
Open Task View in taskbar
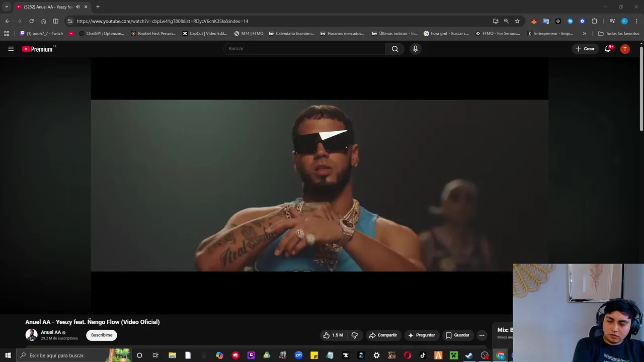point(155,355)
